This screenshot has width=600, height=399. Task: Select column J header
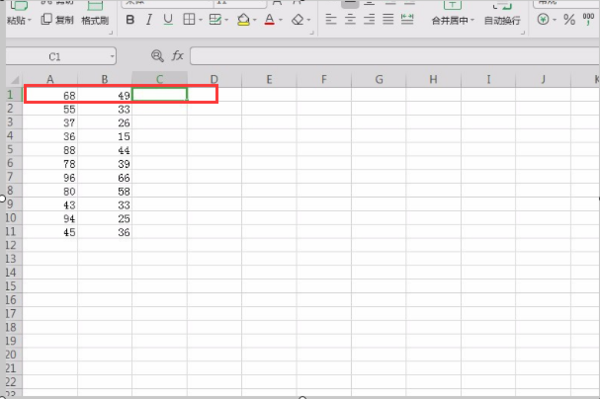tap(543, 80)
